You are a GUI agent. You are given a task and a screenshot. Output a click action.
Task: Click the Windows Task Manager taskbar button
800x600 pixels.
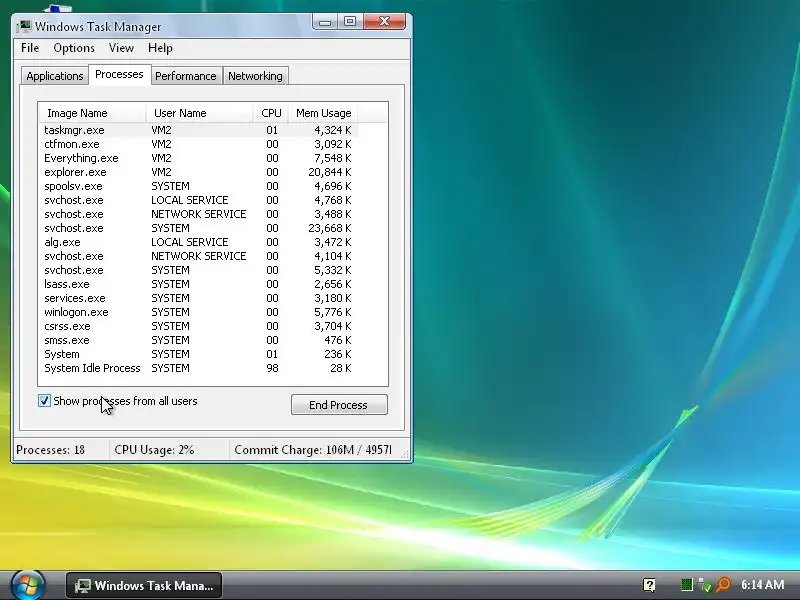(144, 585)
